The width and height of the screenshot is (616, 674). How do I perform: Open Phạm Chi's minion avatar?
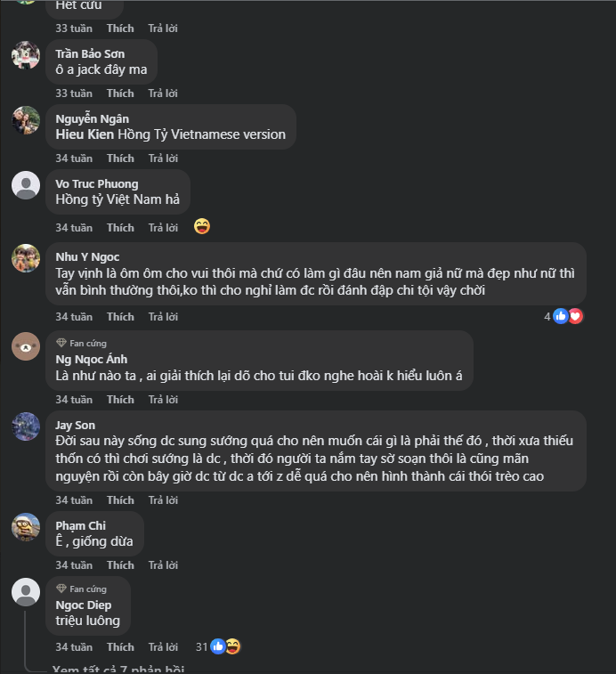tap(26, 527)
